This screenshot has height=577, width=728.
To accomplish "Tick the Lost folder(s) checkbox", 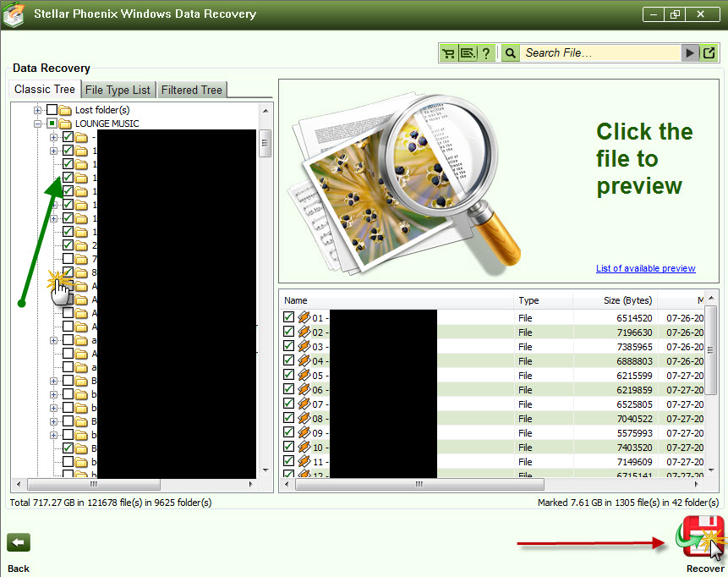I will [52, 110].
